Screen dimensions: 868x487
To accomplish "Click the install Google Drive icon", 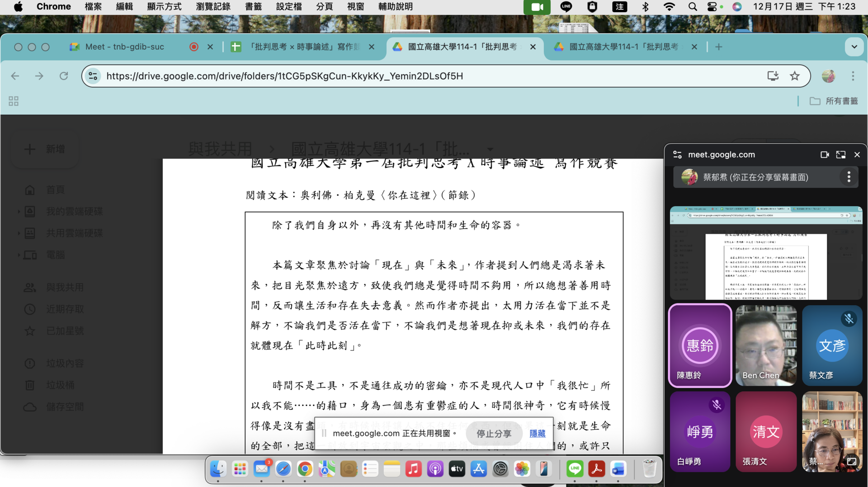I will 773,76.
